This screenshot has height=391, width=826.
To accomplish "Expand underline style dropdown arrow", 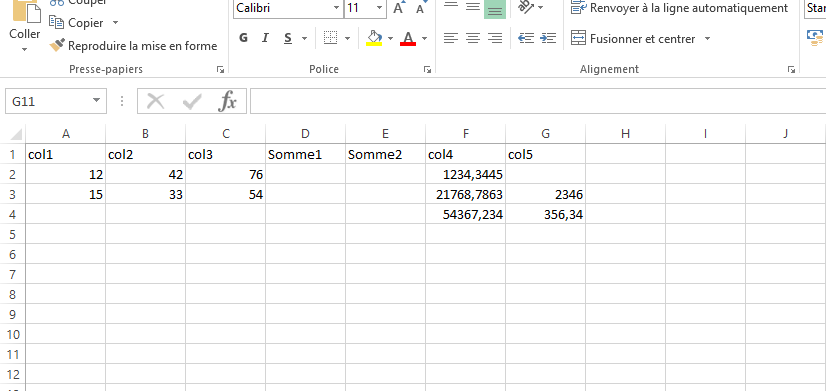I will click(304, 38).
